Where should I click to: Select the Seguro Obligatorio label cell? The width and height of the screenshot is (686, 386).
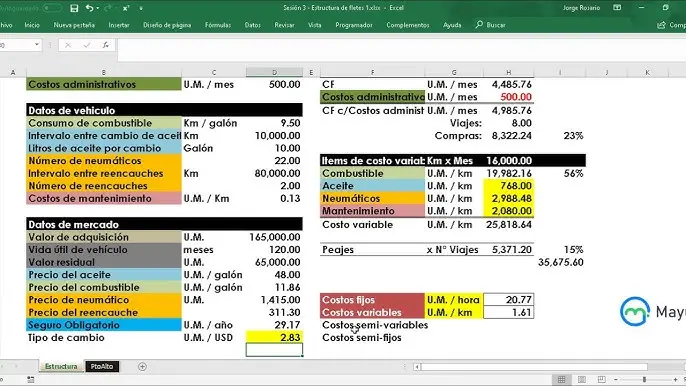(x=104, y=325)
